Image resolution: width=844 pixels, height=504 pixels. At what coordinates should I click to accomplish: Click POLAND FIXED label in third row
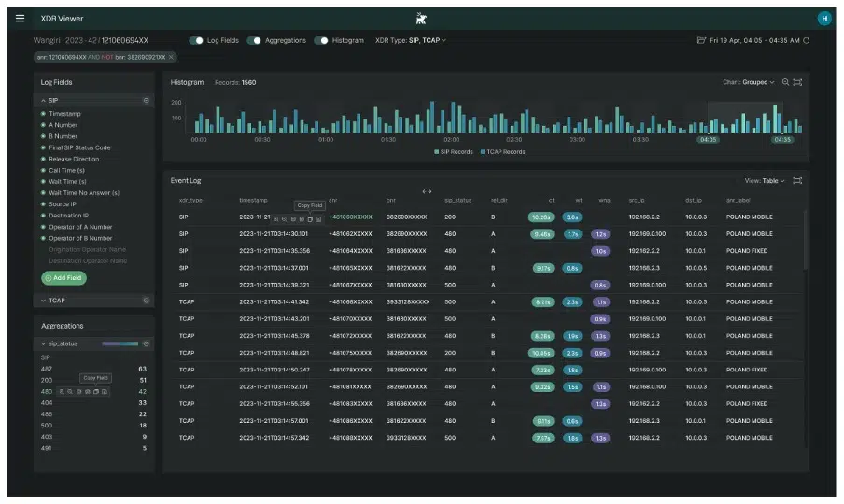(x=747, y=251)
